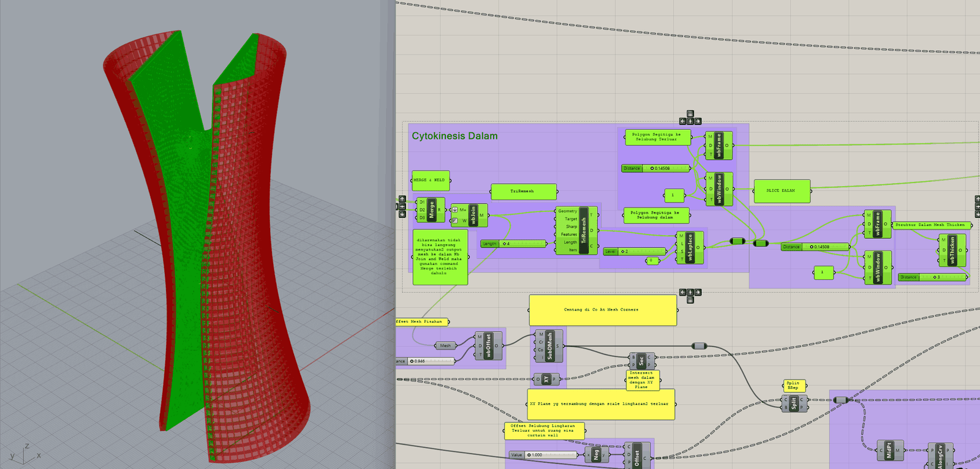980x469 pixels.
Task: Click the down arrow left of Merge
Action: coord(402,214)
